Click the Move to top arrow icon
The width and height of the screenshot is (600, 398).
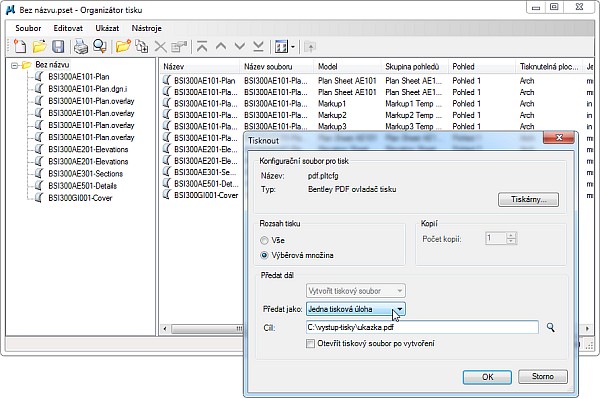pos(202,47)
